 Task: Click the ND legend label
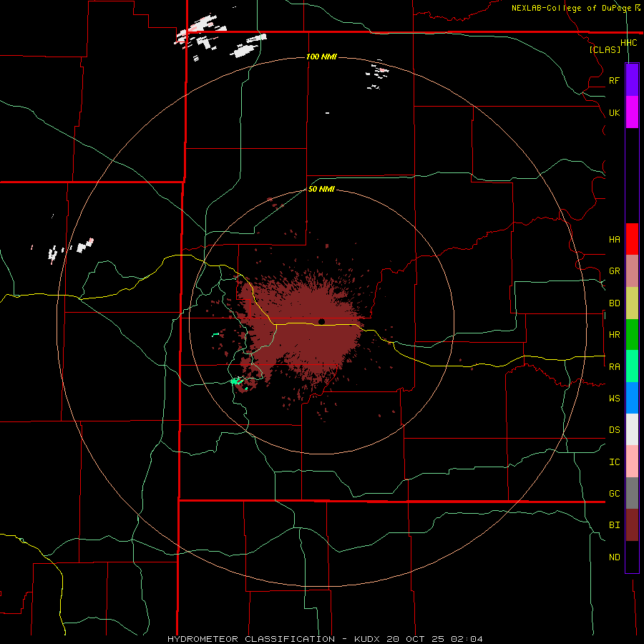[x=615, y=557]
